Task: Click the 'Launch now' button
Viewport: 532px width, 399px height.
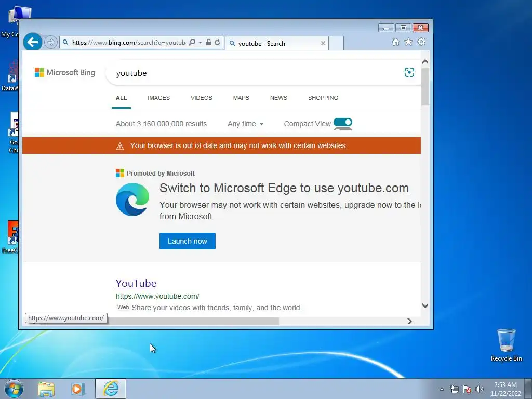Action: [x=187, y=241]
